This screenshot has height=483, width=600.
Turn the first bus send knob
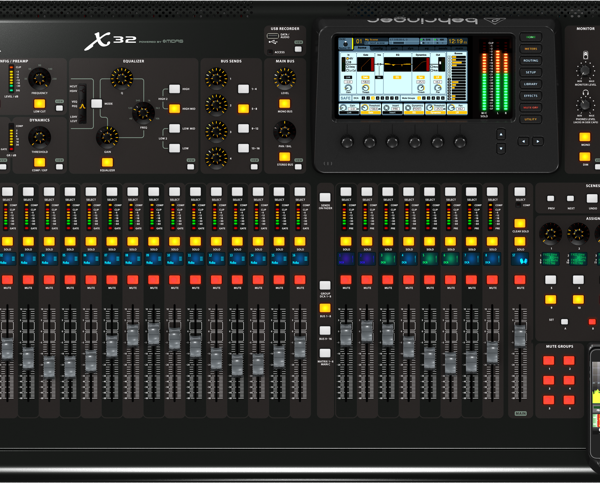(216, 78)
